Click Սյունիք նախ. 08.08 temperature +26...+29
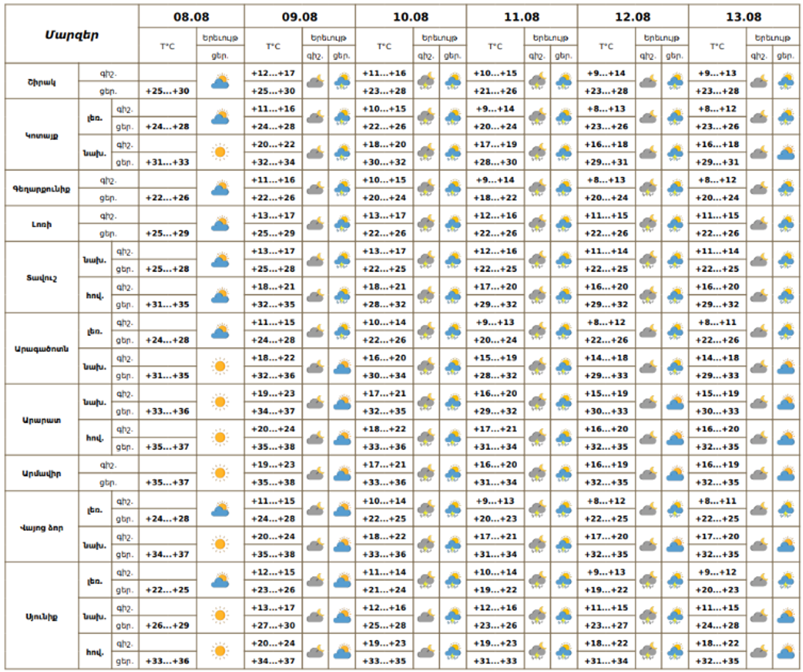Image resolution: width=803 pixels, height=672 pixels. pyautogui.click(x=167, y=625)
